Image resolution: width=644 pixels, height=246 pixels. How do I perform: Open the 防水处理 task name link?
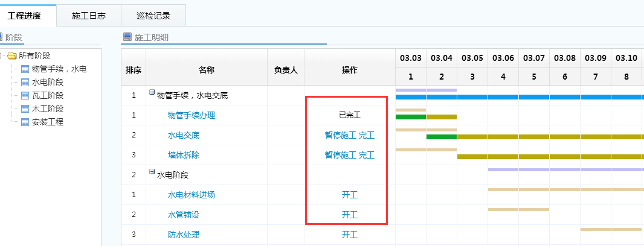click(x=184, y=235)
